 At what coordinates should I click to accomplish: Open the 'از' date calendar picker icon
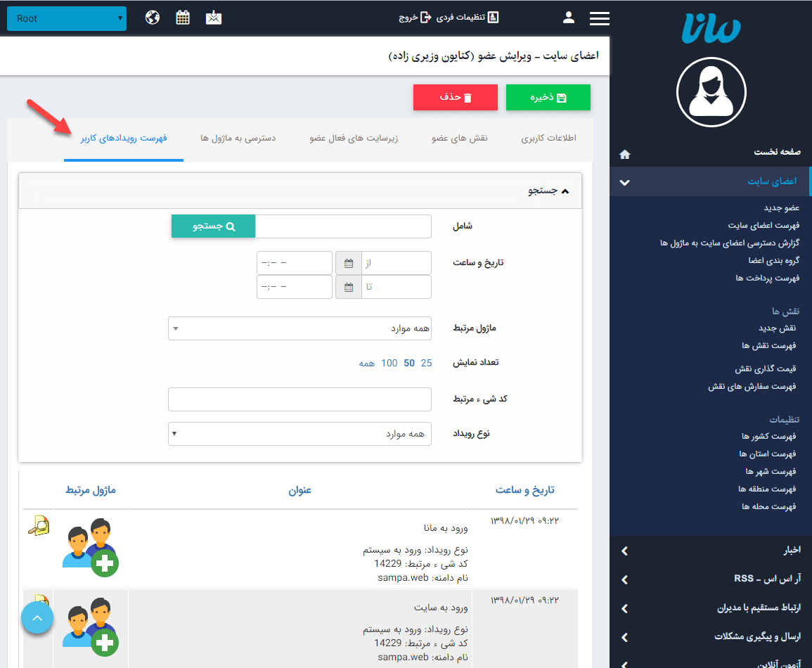click(x=349, y=264)
